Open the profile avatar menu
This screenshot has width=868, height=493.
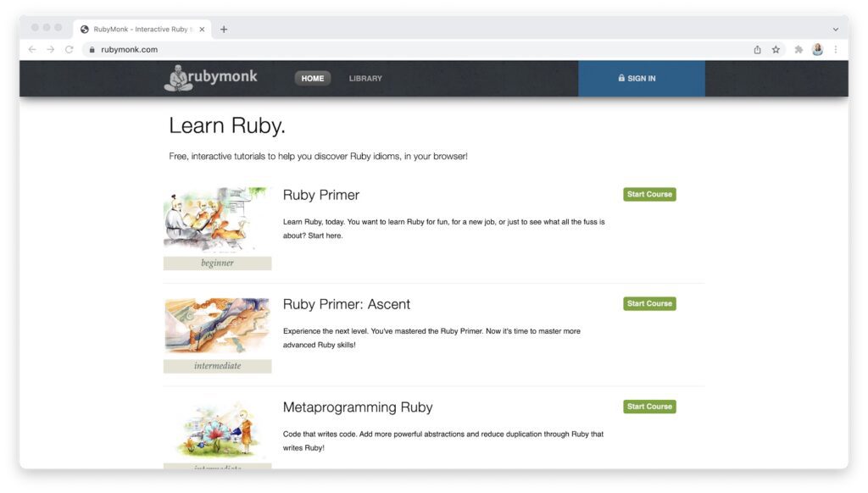point(818,49)
